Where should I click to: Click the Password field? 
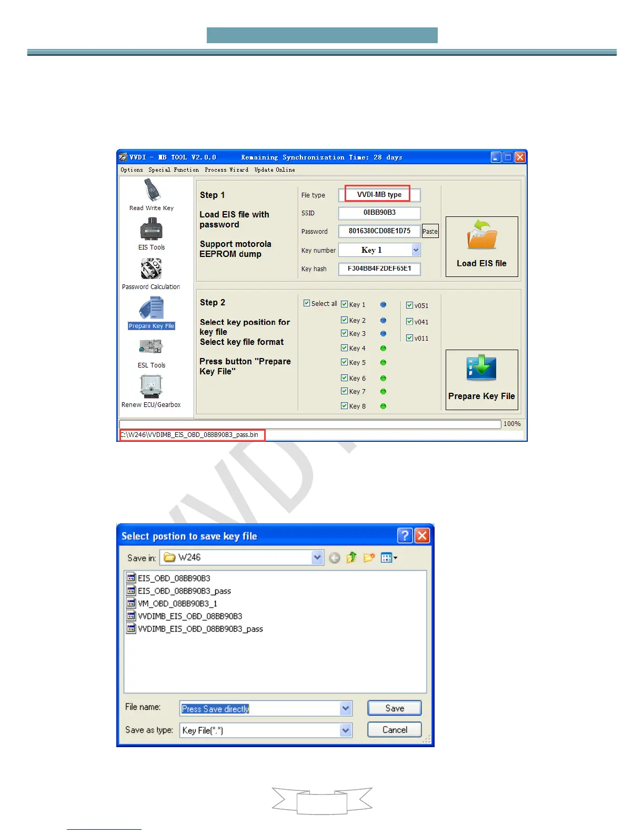click(379, 231)
